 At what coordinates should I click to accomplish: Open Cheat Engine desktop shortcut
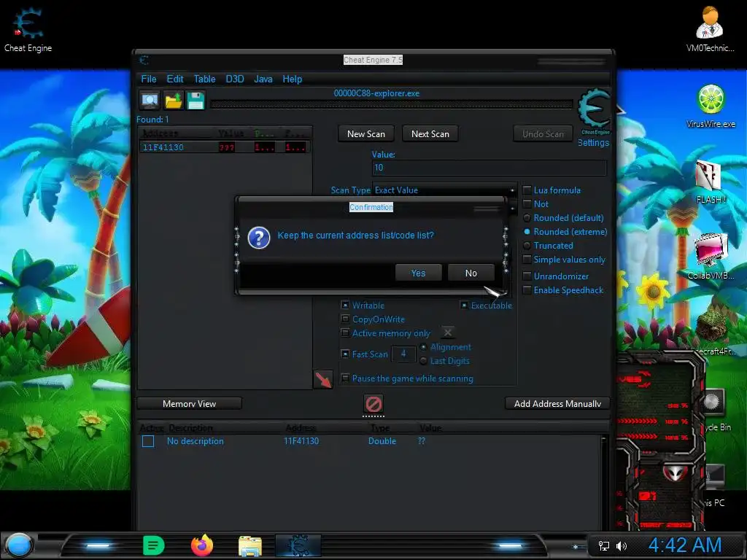pyautogui.click(x=28, y=28)
